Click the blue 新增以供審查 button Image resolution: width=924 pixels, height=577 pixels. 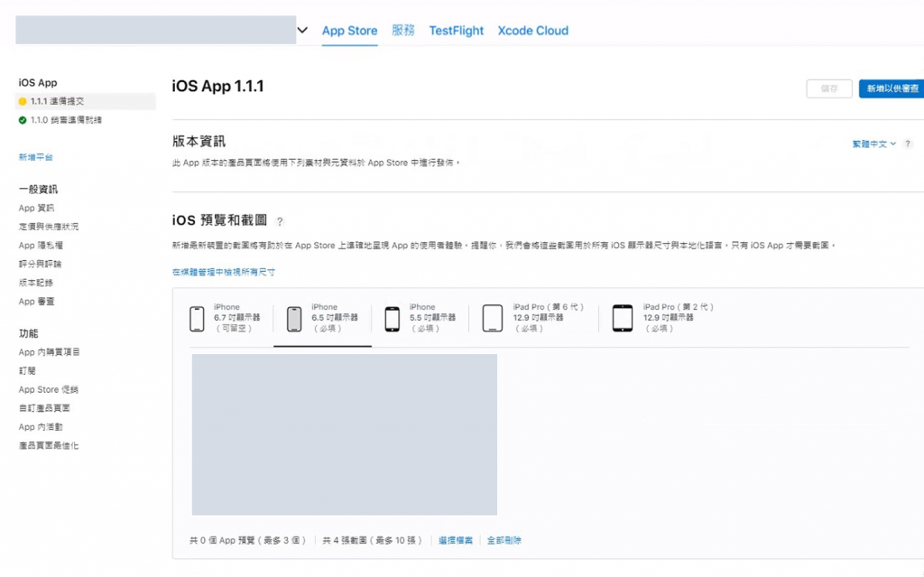(892, 88)
